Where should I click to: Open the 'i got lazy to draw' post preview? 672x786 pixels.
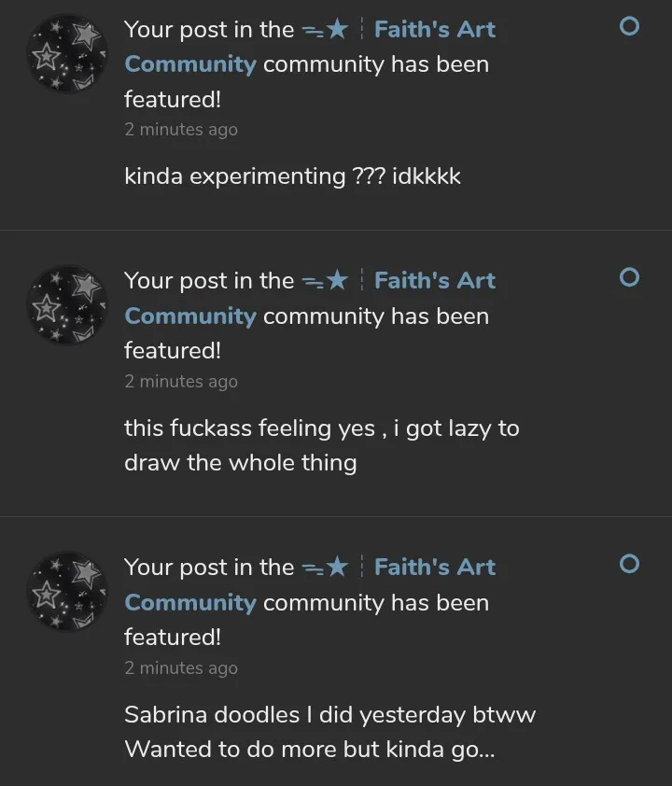click(321, 445)
